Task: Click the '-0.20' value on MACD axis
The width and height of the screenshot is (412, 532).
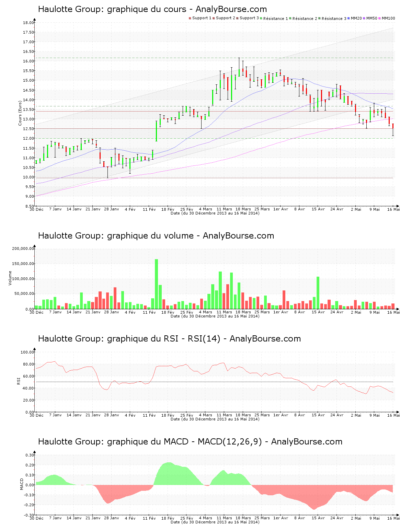Action: click(x=29, y=505)
